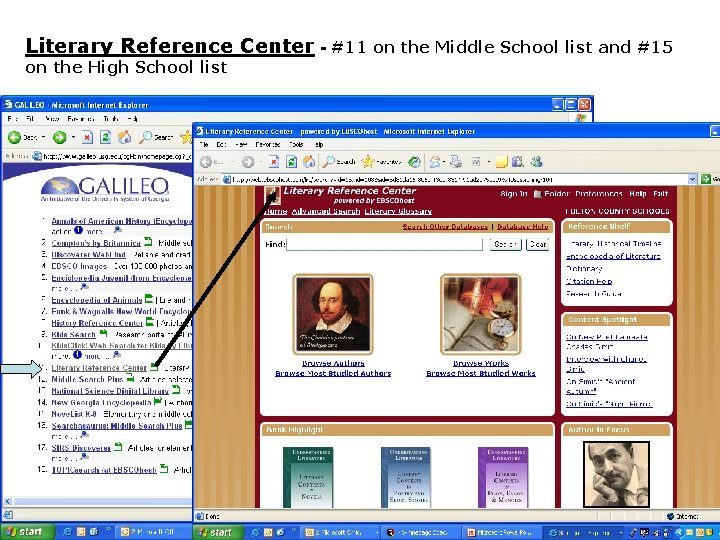Click the Literary Reference Center logo icon
The image size is (720, 540).
coord(272,195)
